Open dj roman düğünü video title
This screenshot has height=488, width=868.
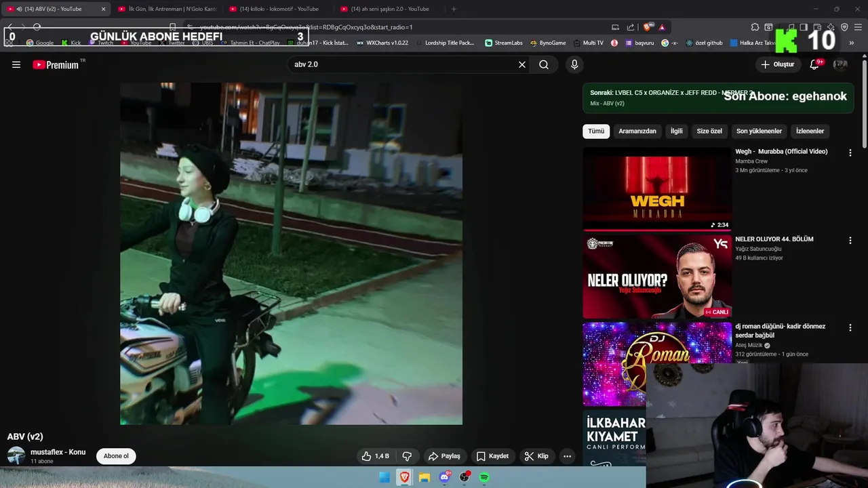[781, 331]
